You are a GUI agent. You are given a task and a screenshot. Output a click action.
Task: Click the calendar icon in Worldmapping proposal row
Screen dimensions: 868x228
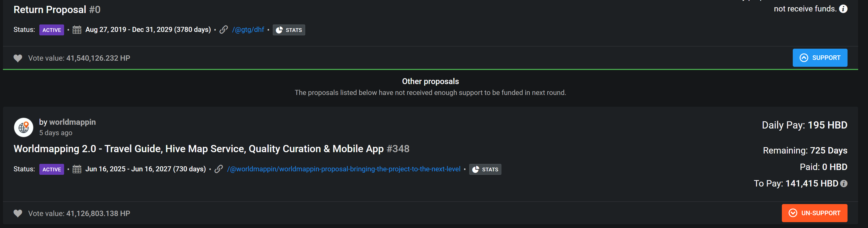click(x=77, y=169)
